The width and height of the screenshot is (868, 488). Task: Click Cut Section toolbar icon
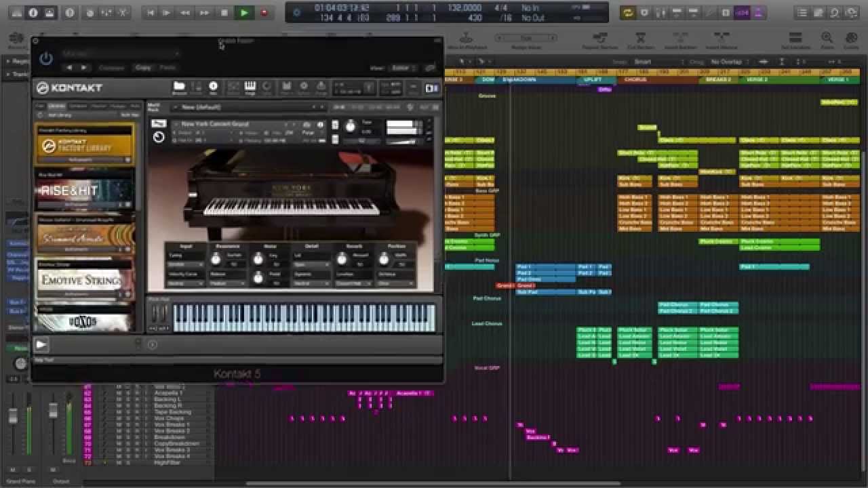point(640,41)
